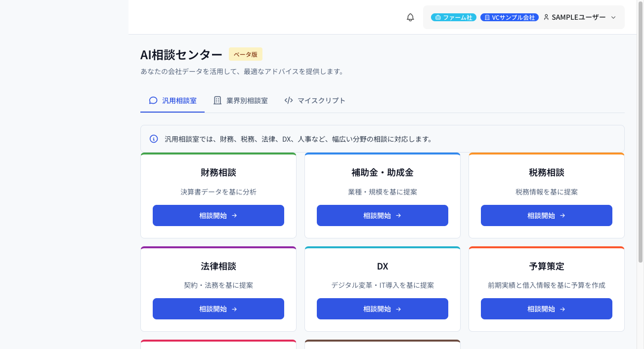Click 相談開始 under 法律相談
Viewport: 644px width, 349px height.
pyautogui.click(x=218, y=309)
